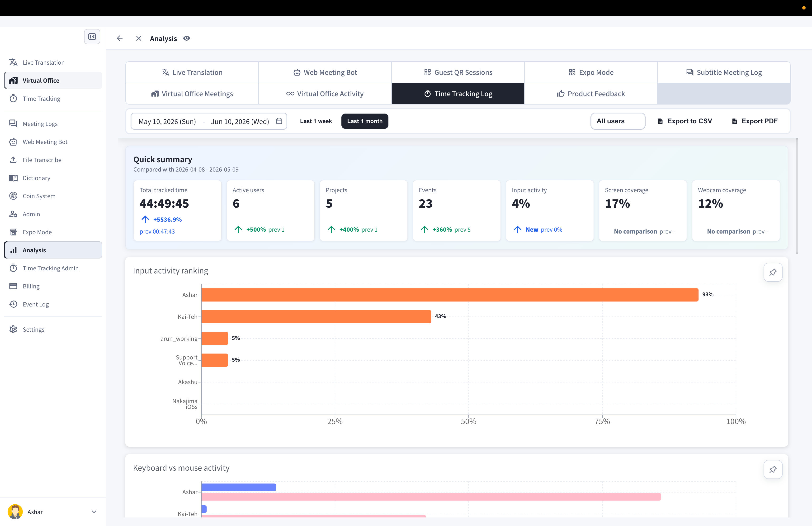Select the Time Tracking Log tab
The height and width of the screenshot is (526, 812).
(458, 94)
